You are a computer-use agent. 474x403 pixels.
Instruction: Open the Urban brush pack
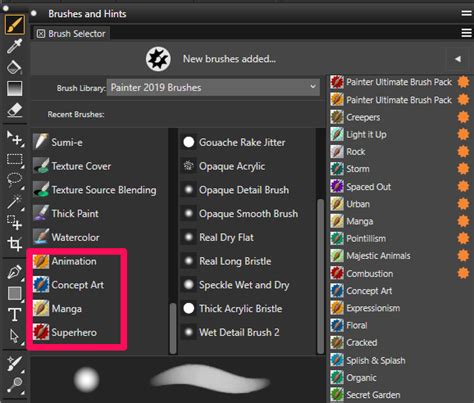pos(400,204)
